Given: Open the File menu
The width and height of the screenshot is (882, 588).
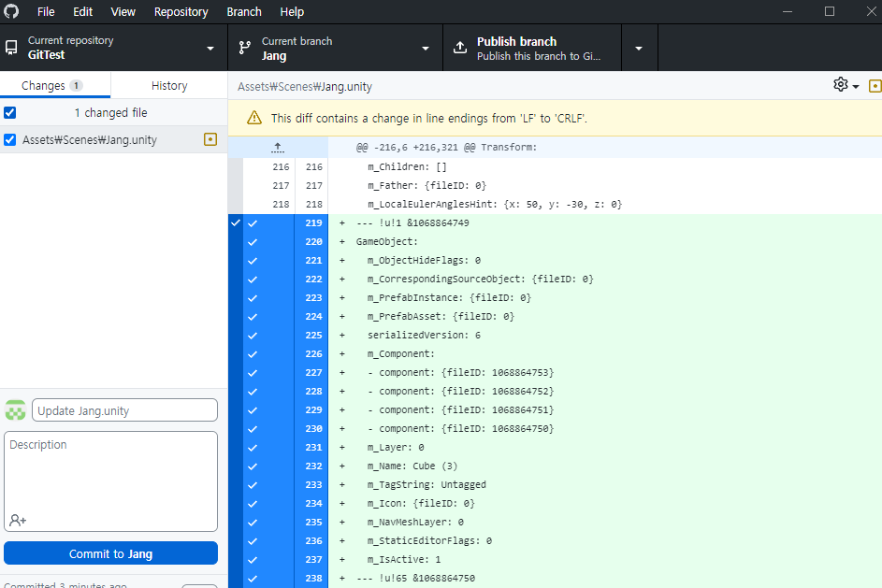Looking at the screenshot, I should coord(46,12).
